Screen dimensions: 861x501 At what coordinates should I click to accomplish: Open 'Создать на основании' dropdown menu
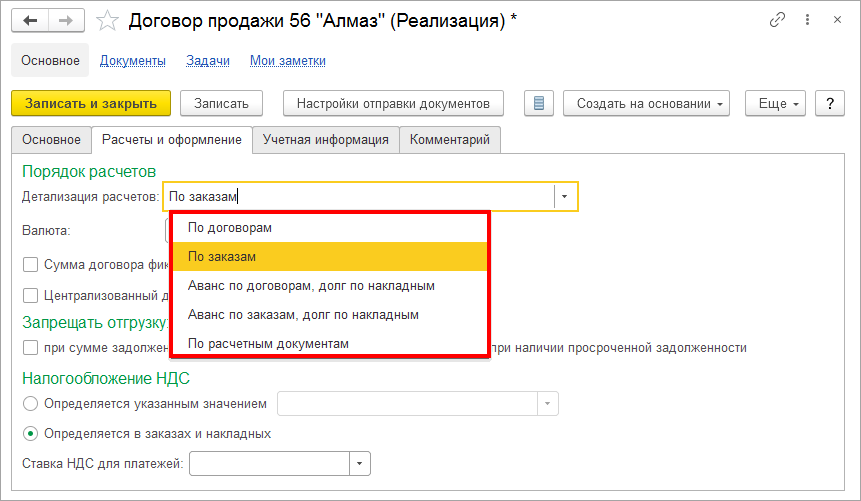646,103
